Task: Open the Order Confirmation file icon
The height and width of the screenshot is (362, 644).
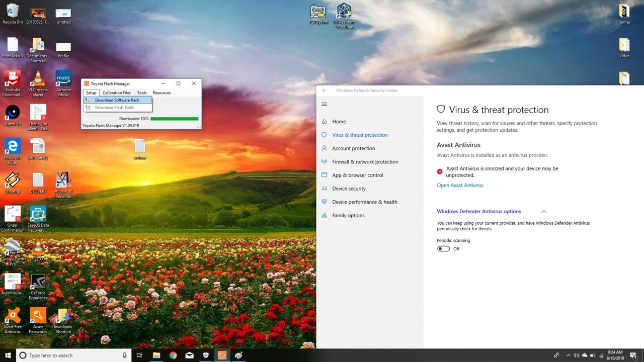Action: (x=13, y=219)
